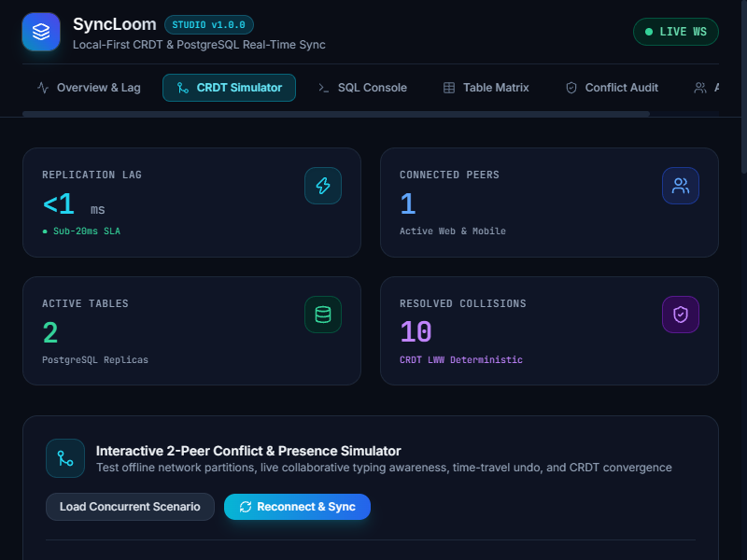Click the LIVE WS status badge
747x560 pixels.
pyautogui.click(x=675, y=32)
